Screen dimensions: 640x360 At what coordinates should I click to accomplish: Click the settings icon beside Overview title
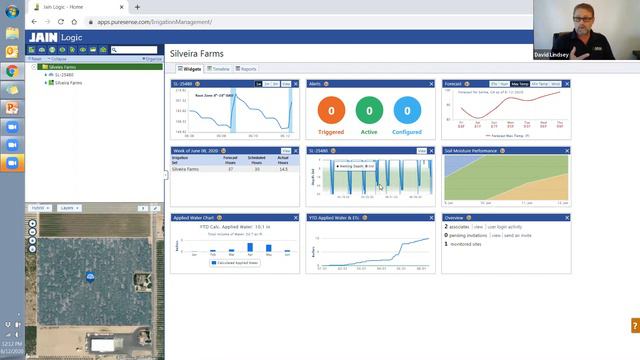469,218
